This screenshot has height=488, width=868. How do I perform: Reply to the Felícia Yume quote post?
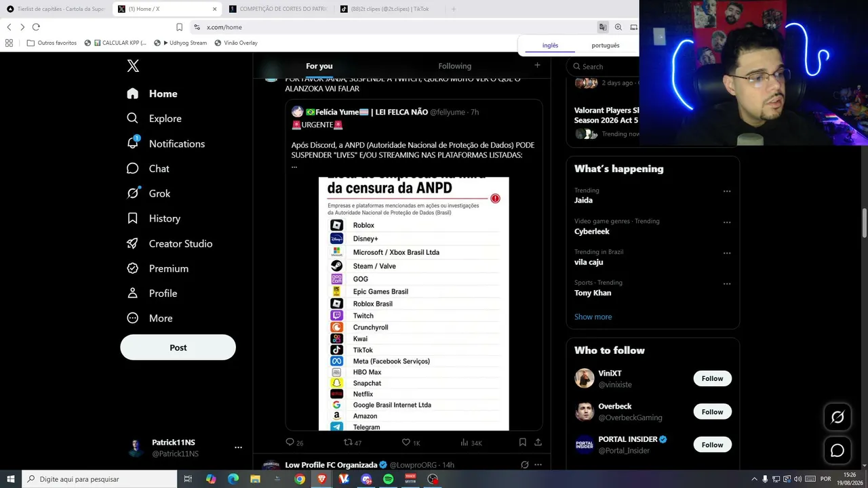pos(295,443)
